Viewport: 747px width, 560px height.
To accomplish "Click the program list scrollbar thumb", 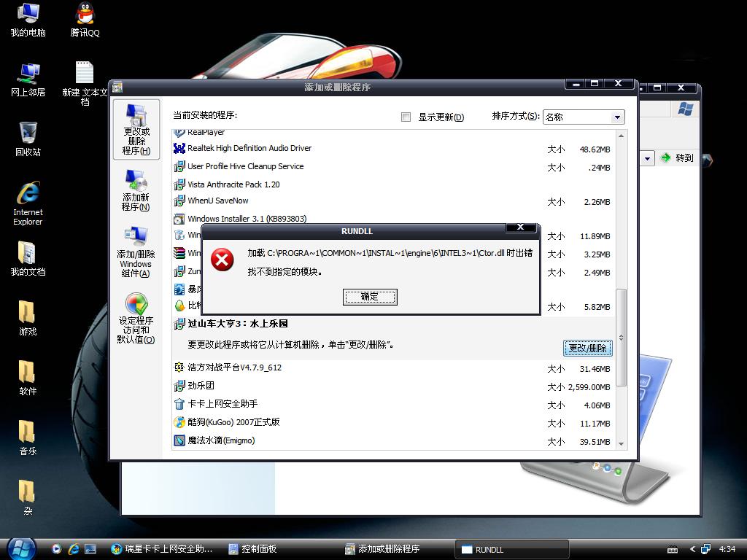I will coord(622,337).
